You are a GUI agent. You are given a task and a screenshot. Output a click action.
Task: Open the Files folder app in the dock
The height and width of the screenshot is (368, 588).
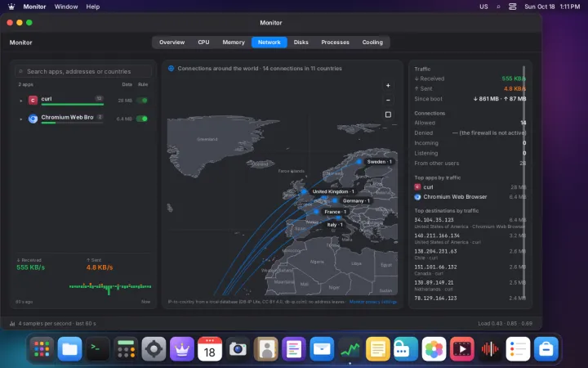tap(69, 349)
